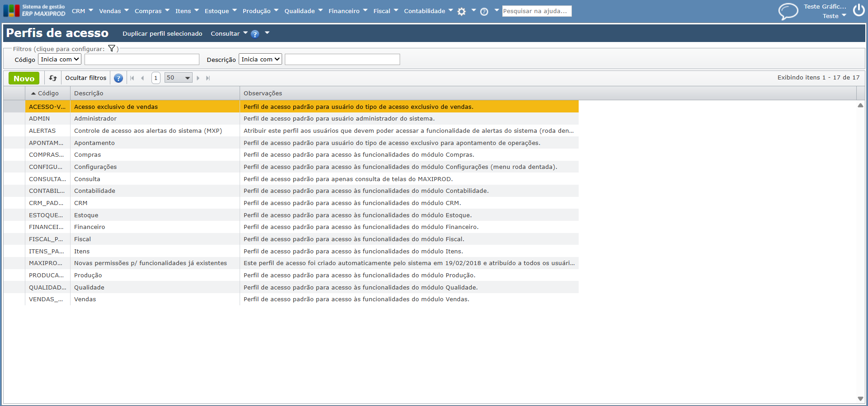This screenshot has height=406, width=868.
Task: Click the power logout icon
Action: 859,10
